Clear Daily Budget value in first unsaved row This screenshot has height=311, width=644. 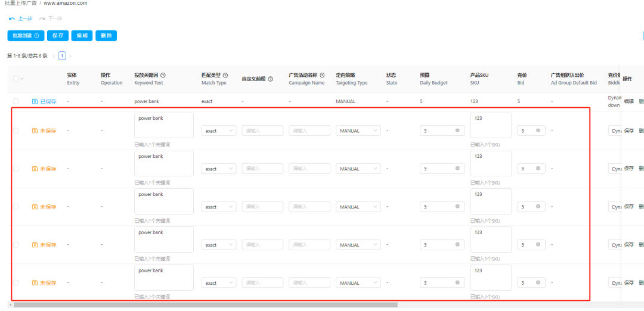click(x=457, y=131)
